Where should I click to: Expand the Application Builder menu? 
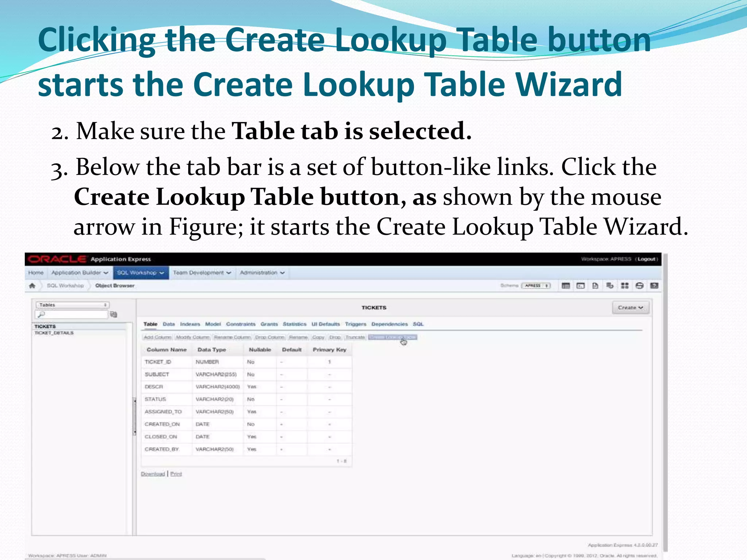(x=80, y=273)
